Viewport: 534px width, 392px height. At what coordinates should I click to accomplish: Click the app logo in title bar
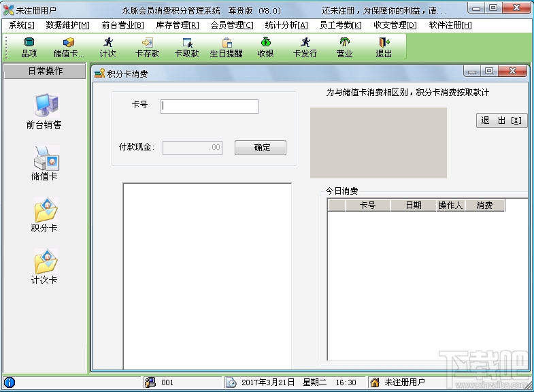tap(9, 10)
